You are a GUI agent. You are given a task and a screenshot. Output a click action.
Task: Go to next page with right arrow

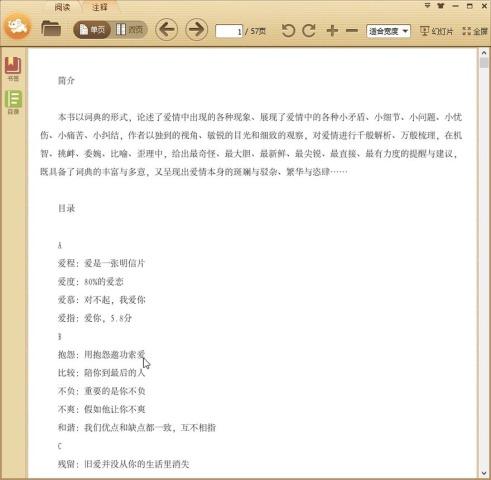pos(196,30)
